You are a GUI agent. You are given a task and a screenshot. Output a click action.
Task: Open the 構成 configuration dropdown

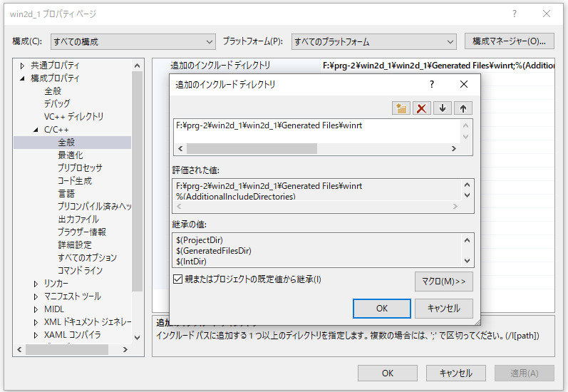133,41
